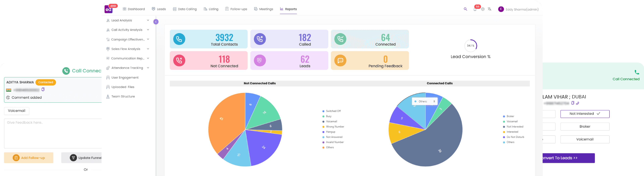Image resolution: width=644 pixels, height=176 pixels.
Task: Select the Broker call status option
Action: click(585, 126)
